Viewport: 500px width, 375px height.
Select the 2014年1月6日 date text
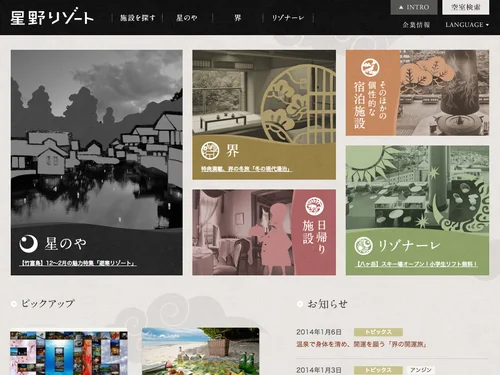point(319,332)
